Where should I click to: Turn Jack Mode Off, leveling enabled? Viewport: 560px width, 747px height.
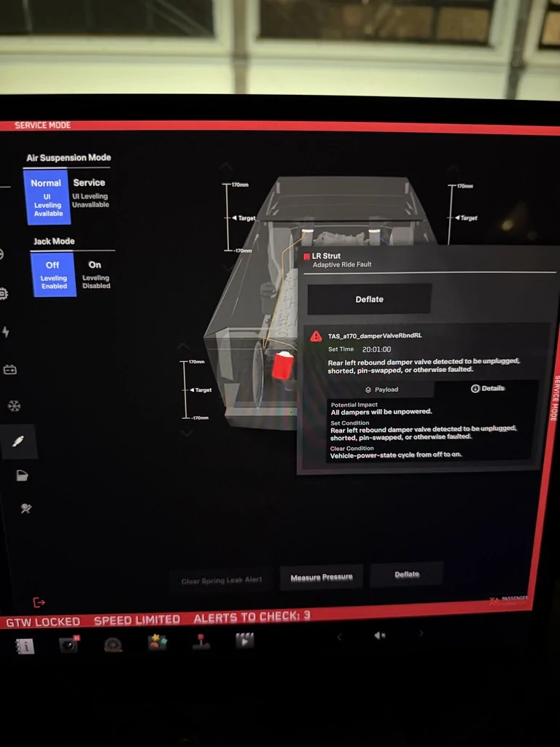pos(53,275)
